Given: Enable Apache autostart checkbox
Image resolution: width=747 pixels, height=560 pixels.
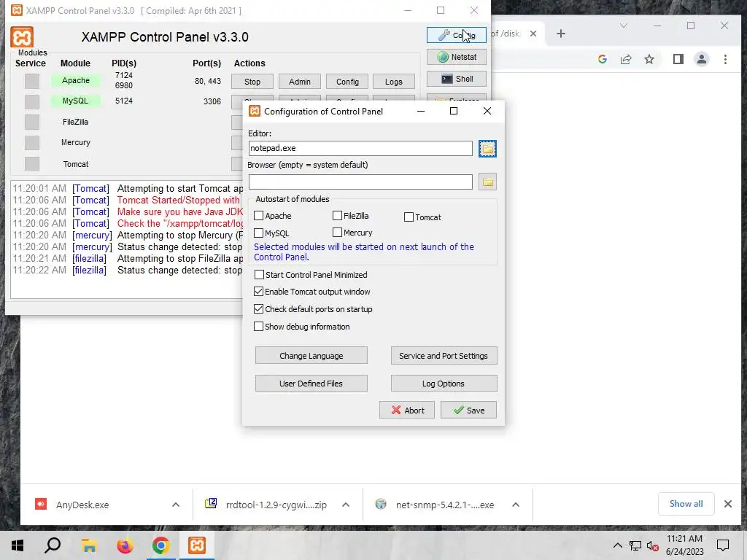Looking at the screenshot, I should pyautogui.click(x=259, y=216).
